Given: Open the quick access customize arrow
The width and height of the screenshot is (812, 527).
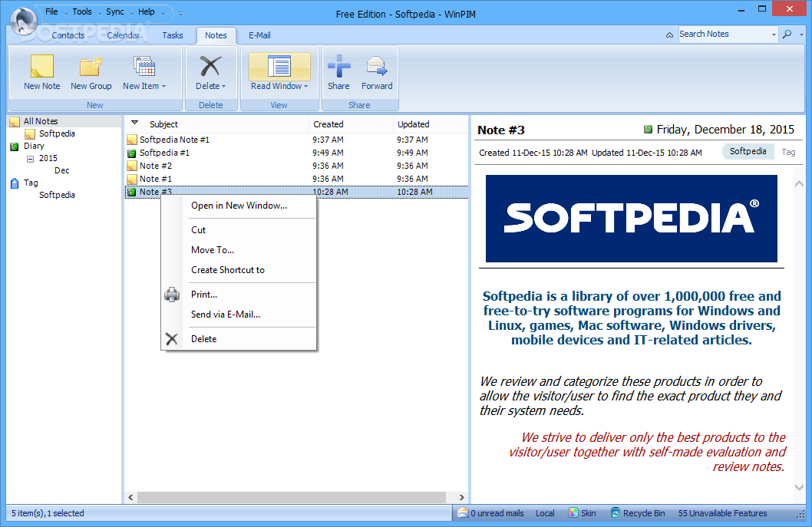Looking at the screenshot, I should pos(180,14).
